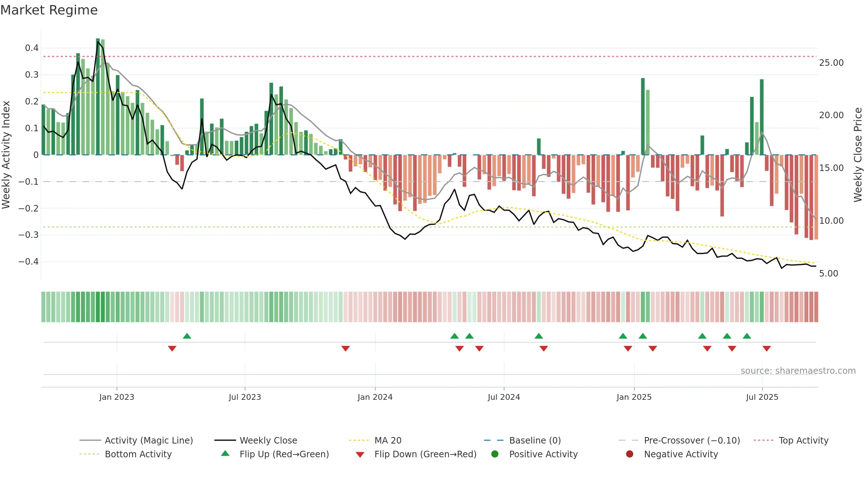Click the Positive Activity green circle legend icon
Screen dimensions: 868x488
(x=495, y=454)
